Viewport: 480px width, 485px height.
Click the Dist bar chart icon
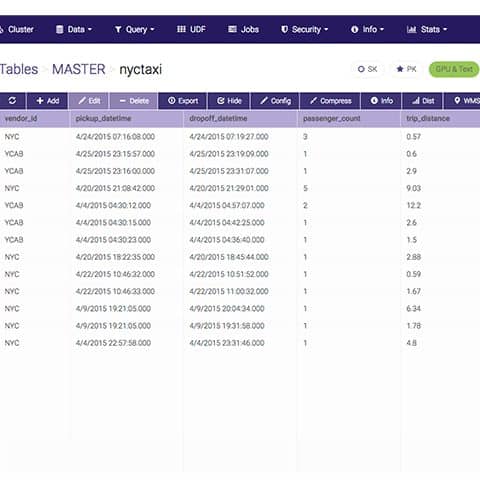point(416,101)
